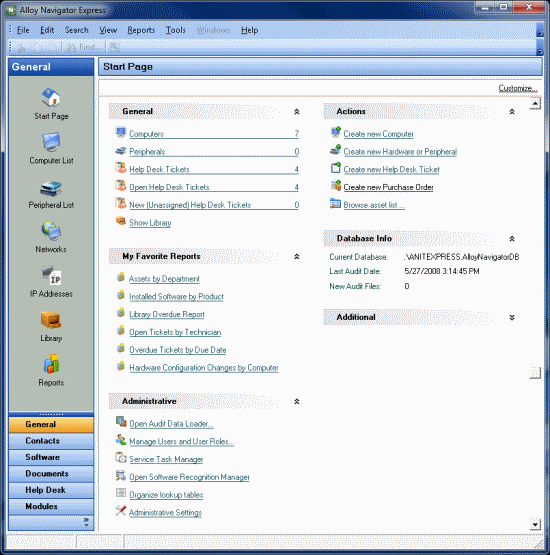Click the Create new Help Desk Ticket icon

click(336, 167)
